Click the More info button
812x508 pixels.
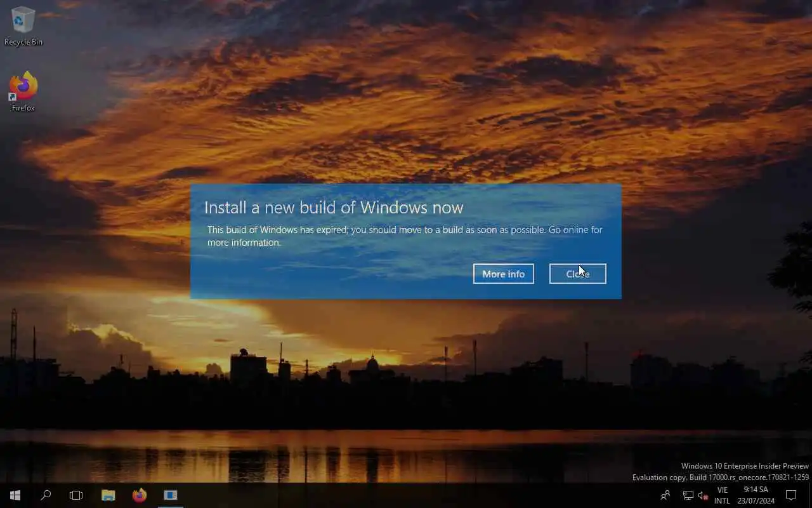[x=504, y=274]
